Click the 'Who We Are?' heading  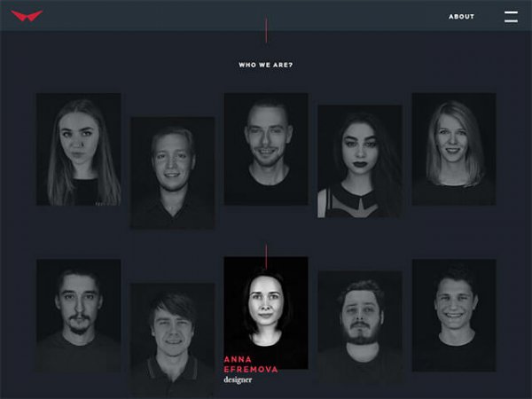(x=266, y=65)
